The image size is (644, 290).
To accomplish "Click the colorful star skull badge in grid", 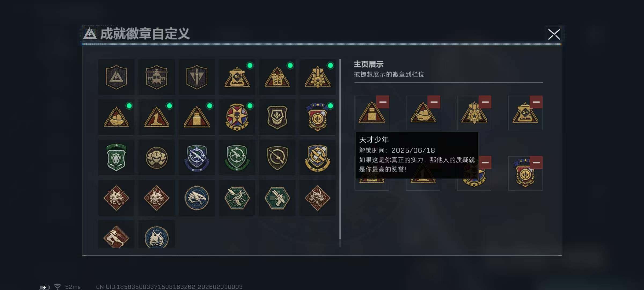I will (x=237, y=117).
